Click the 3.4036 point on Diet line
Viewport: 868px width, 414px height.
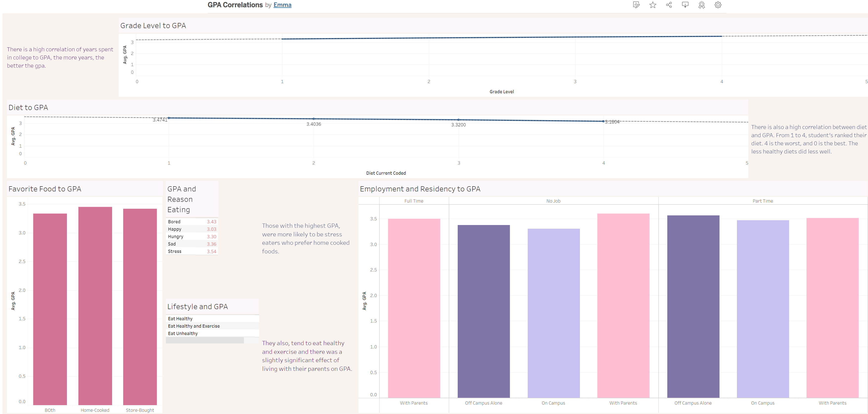point(314,119)
